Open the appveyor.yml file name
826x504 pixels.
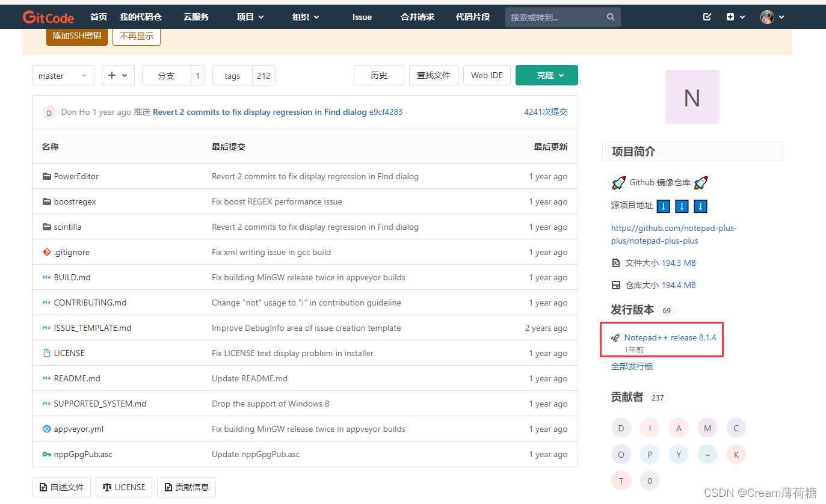tap(79, 429)
